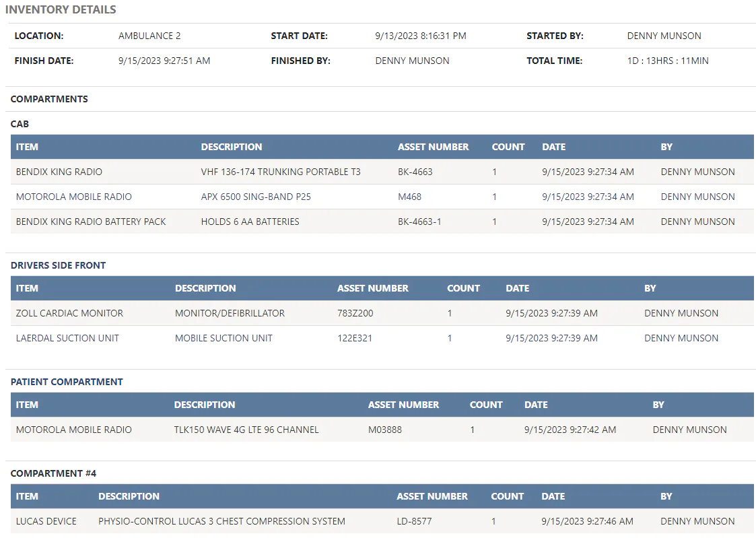Click COUNT header in PATIENT COMPARTMENT table
This screenshot has height=538, width=756.
point(486,405)
